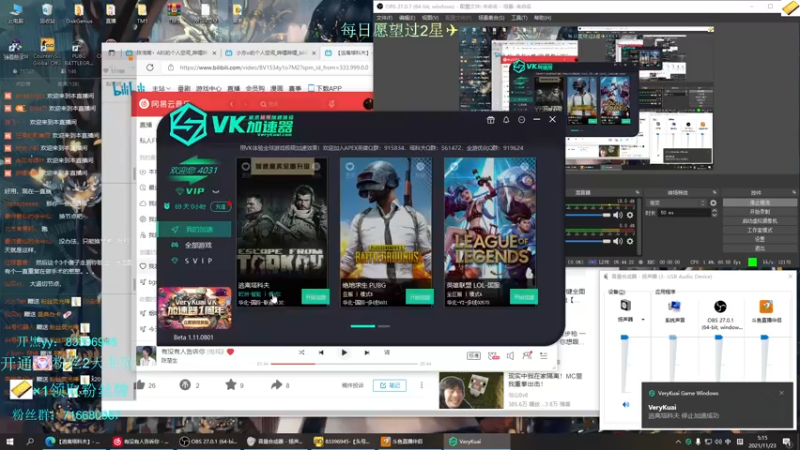This screenshot has width=800, height=450.
Task: Click the browser address bar URL
Action: tap(273, 67)
